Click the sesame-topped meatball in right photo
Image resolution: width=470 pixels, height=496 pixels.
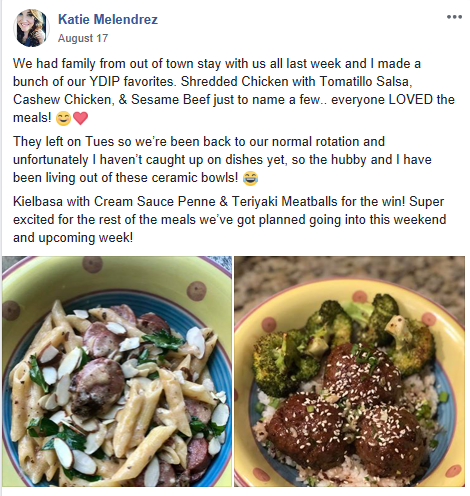(x=362, y=375)
